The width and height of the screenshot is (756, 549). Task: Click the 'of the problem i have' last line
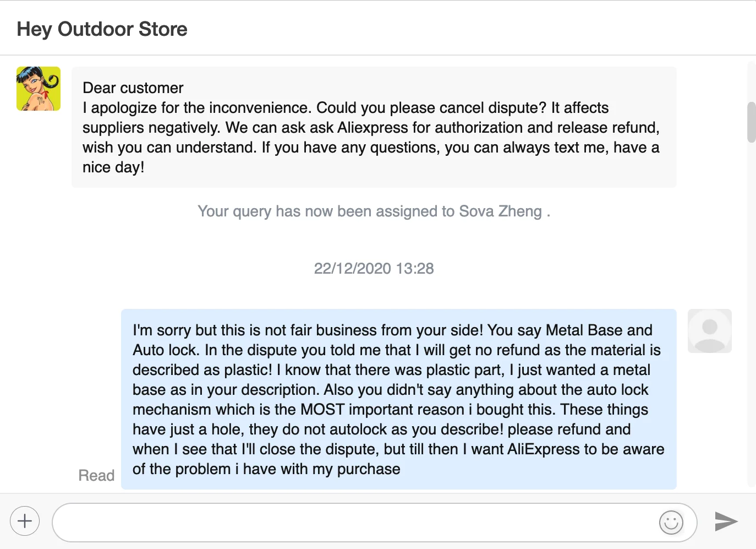coord(266,469)
